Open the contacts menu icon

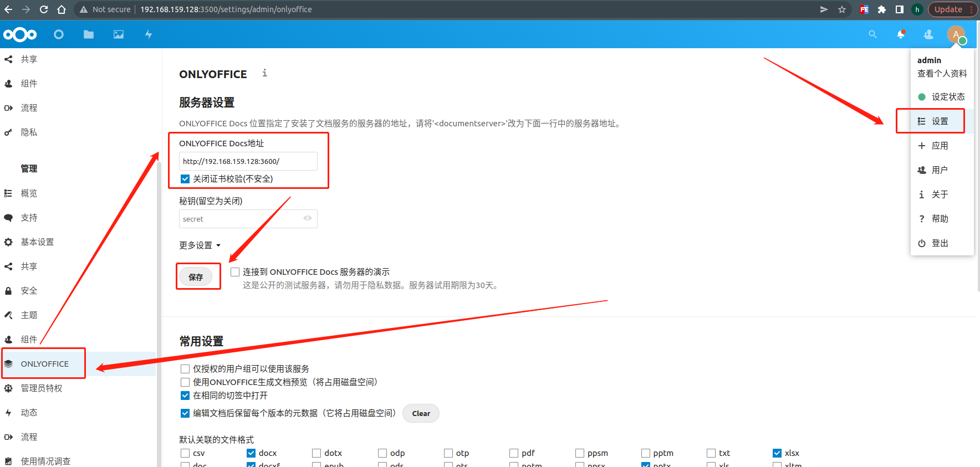point(928,34)
